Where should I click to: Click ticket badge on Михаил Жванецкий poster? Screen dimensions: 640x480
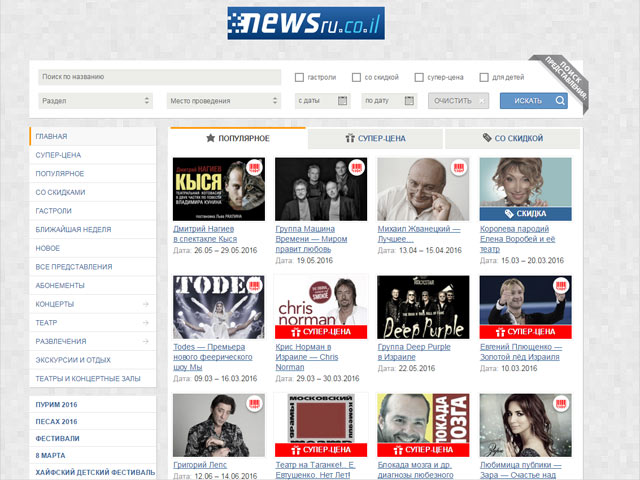[x=459, y=167]
